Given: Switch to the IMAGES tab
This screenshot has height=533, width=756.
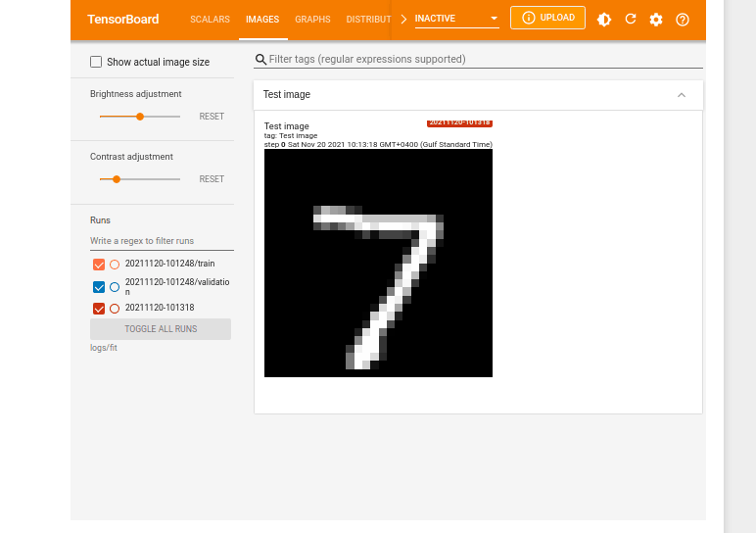Looking at the screenshot, I should 262,20.
